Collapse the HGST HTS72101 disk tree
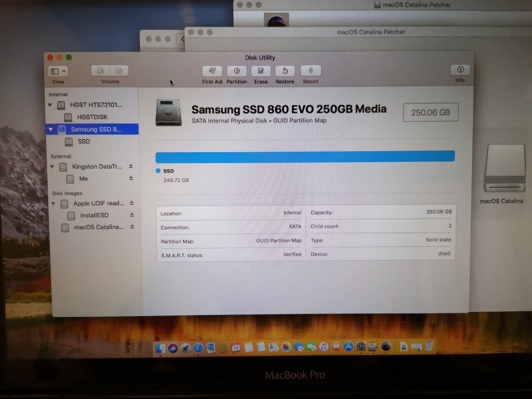 [x=50, y=105]
